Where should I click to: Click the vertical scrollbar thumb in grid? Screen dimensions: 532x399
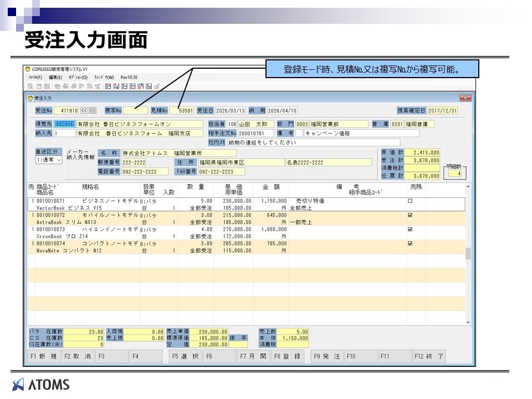pos(468,253)
